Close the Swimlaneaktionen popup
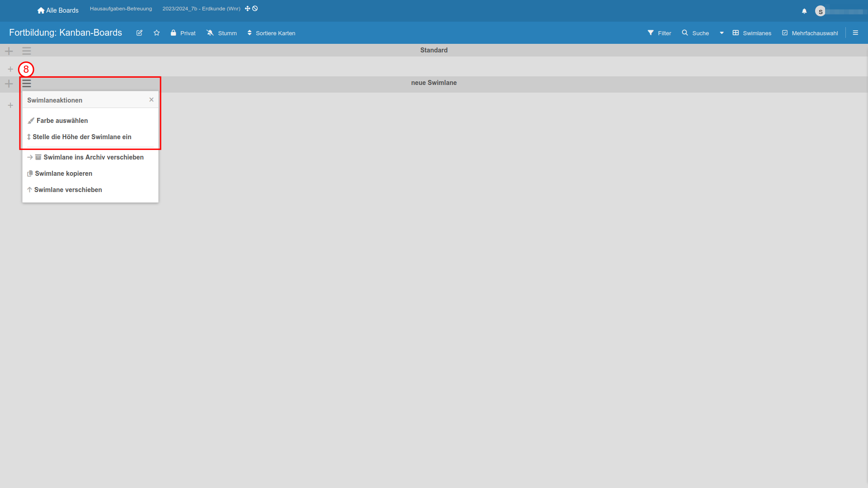Image resolution: width=868 pixels, height=488 pixels. pos(151,100)
